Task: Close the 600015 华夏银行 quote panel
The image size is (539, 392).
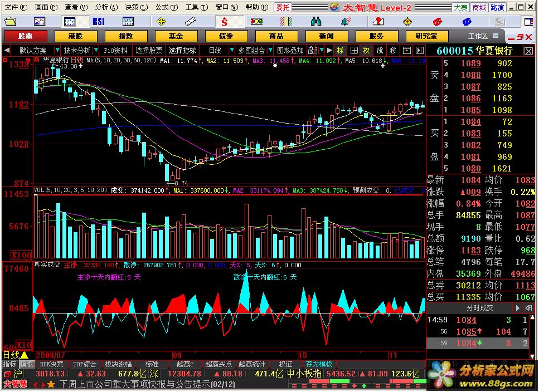Action: pyautogui.click(x=528, y=51)
